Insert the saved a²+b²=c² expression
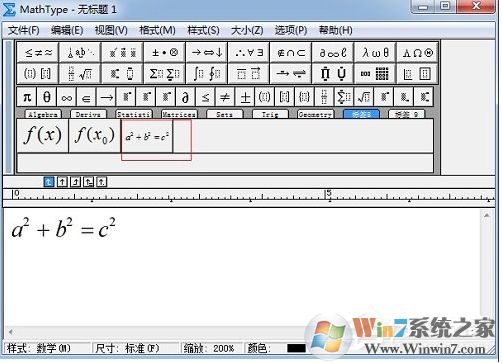Viewport: 502px width, 363px height. 147,136
